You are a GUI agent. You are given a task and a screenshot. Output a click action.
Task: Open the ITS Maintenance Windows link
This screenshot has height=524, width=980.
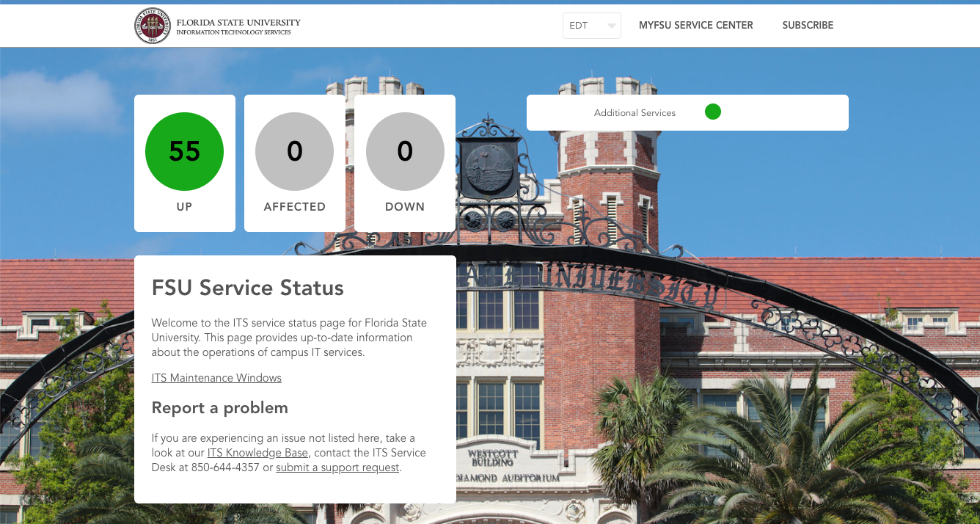pos(216,377)
